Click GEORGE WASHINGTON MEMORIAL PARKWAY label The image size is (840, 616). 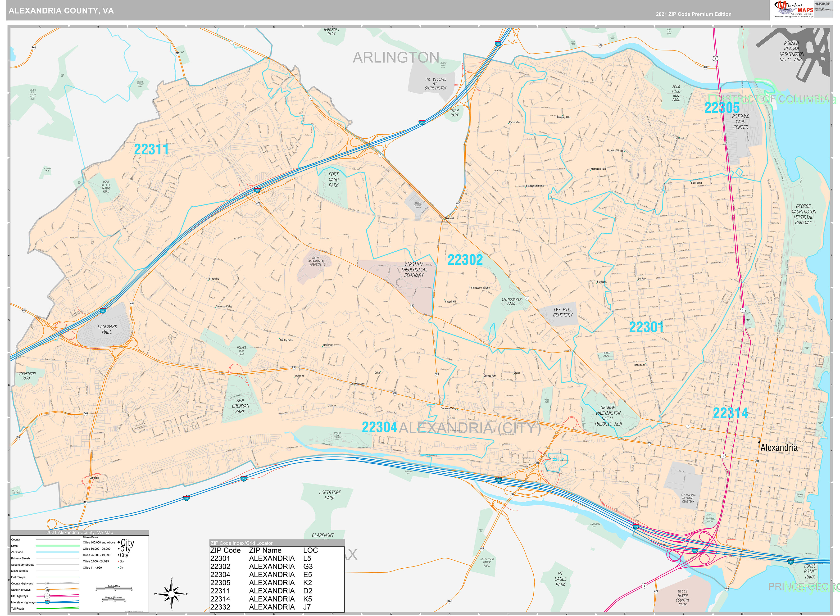coord(804,214)
